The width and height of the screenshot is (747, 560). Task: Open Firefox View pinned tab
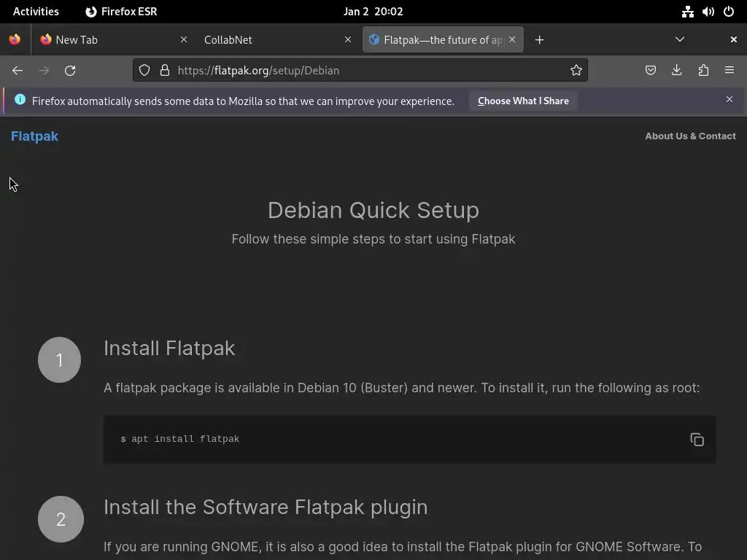click(x=15, y=39)
